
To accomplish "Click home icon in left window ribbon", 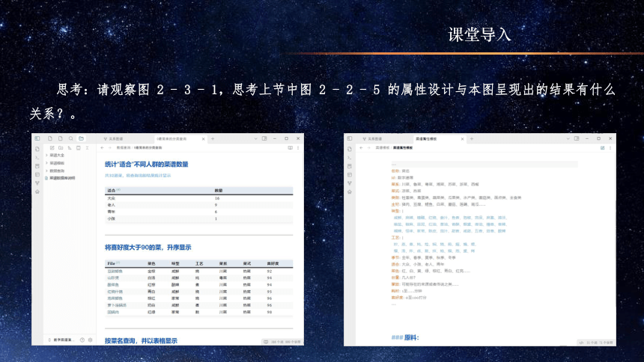I will pyautogui.click(x=37, y=191).
